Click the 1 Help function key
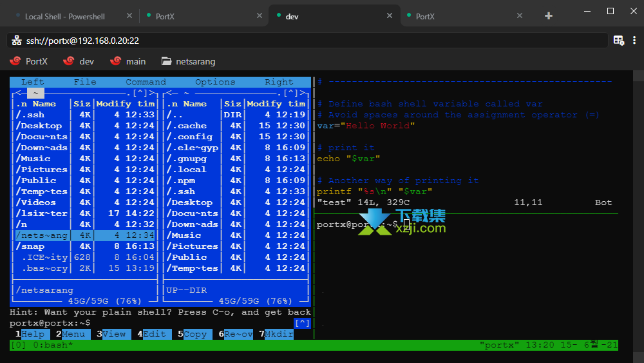 (32, 334)
